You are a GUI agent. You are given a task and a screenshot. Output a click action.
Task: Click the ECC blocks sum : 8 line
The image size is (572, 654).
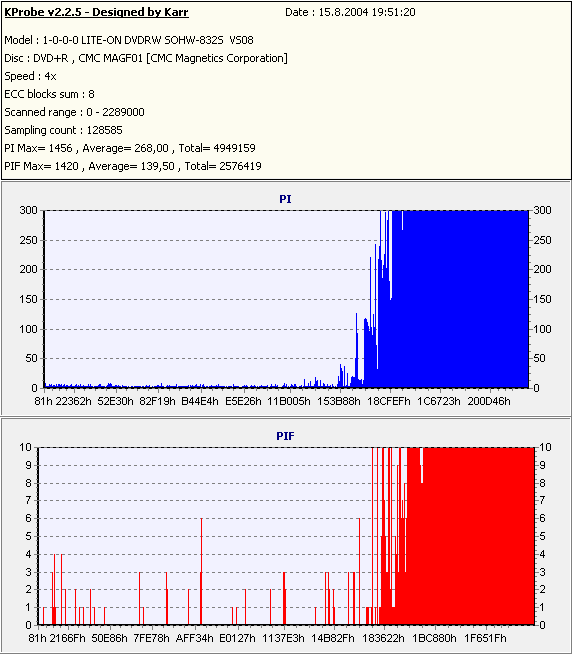tap(50, 94)
